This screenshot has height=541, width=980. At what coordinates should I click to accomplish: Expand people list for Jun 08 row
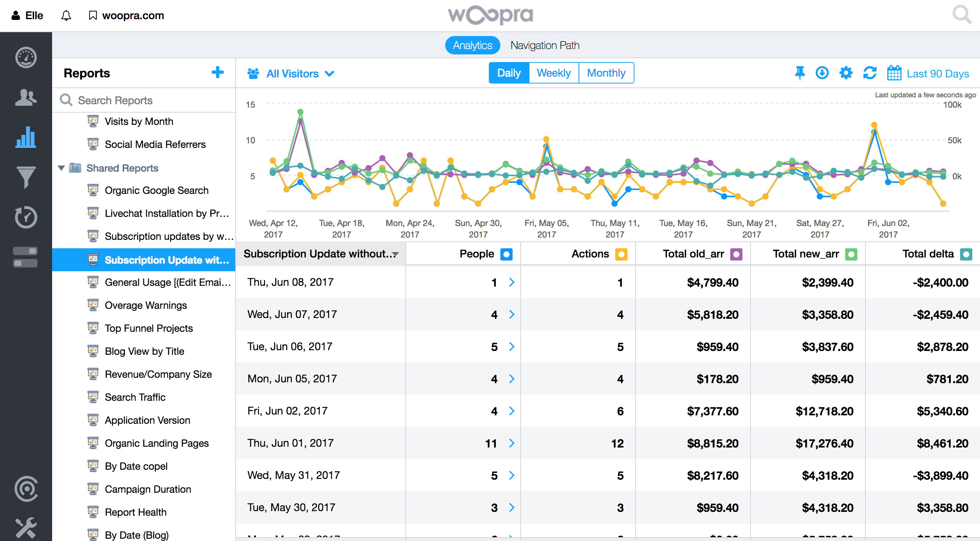(511, 282)
